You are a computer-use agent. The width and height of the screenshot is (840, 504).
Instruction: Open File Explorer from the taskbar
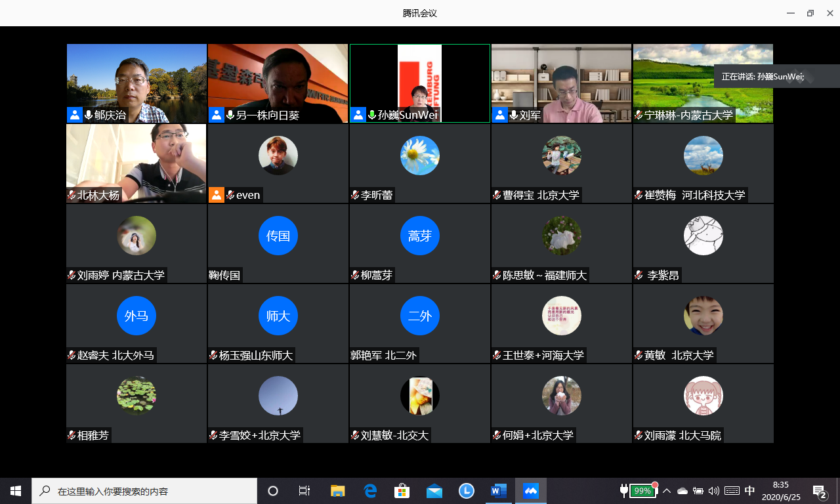point(338,491)
